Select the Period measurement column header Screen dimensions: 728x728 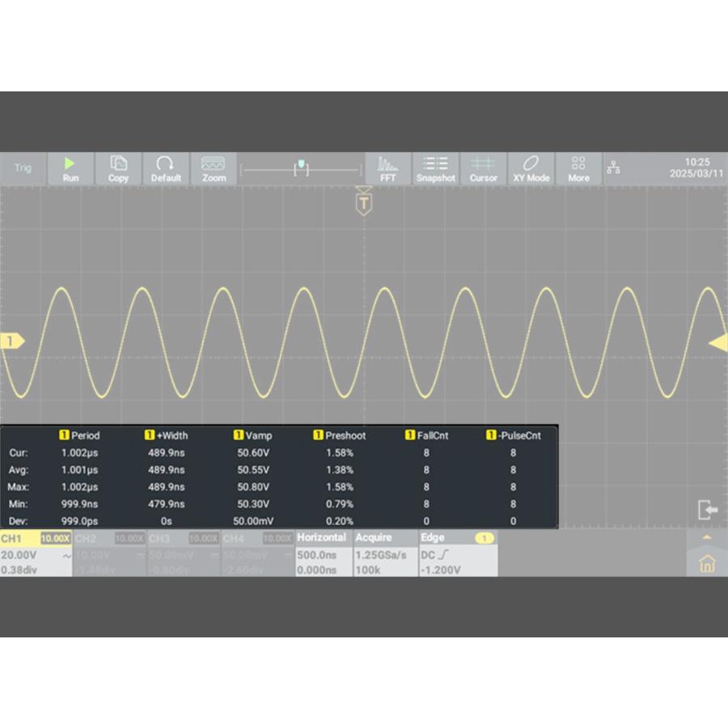pyautogui.click(x=80, y=435)
